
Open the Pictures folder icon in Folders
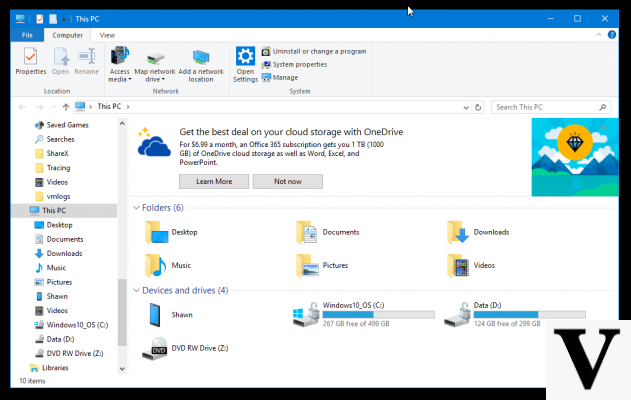pyautogui.click(x=307, y=266)
